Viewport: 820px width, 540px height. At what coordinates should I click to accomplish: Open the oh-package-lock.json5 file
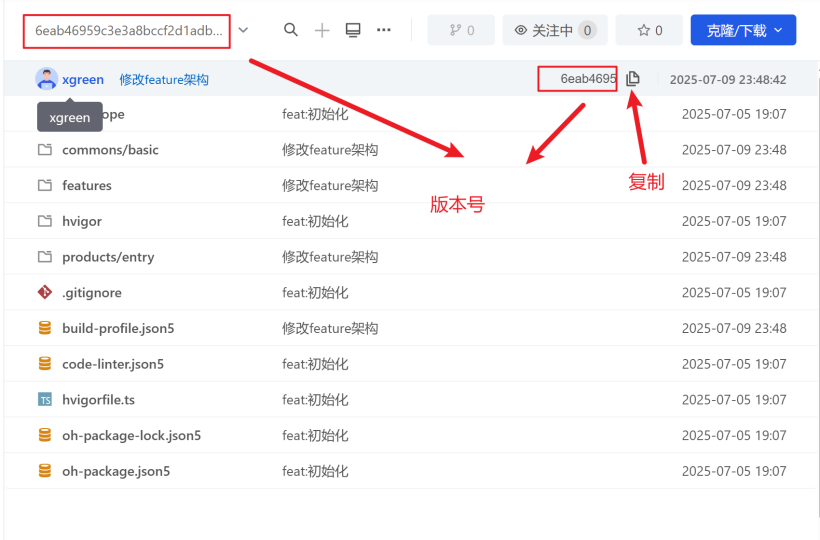131,435
